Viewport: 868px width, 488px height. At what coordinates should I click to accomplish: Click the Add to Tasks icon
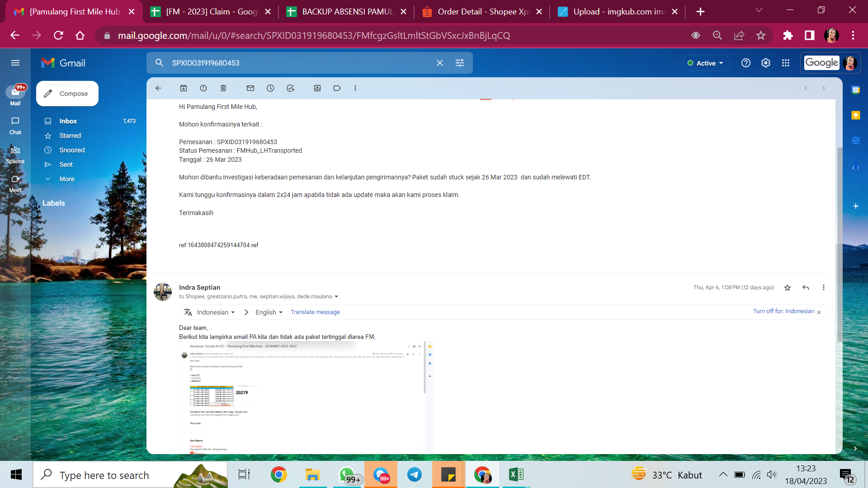tap(290, 88)
